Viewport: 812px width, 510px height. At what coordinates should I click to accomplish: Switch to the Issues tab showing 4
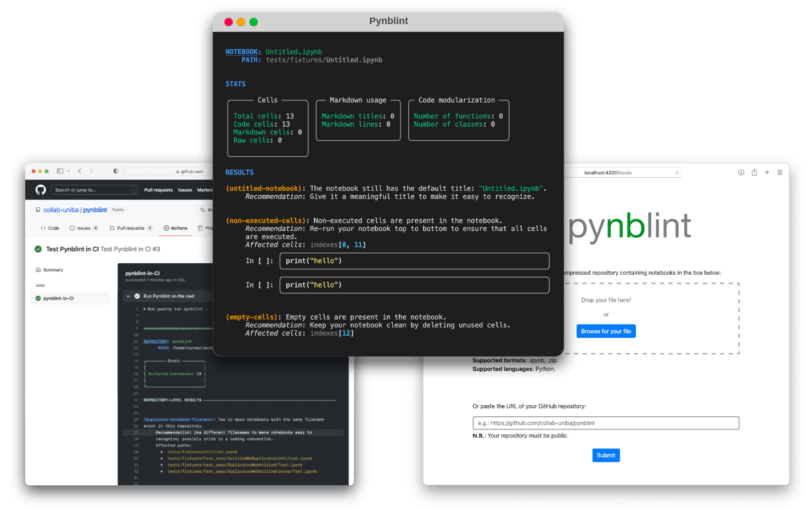[x=84, y=228]
